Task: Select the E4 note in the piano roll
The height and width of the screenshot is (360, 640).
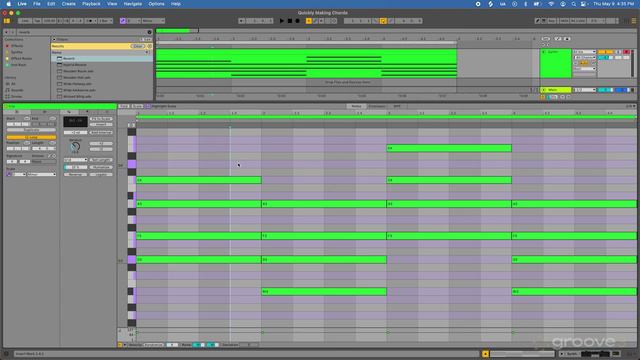Action: click(x=449, y=148)
